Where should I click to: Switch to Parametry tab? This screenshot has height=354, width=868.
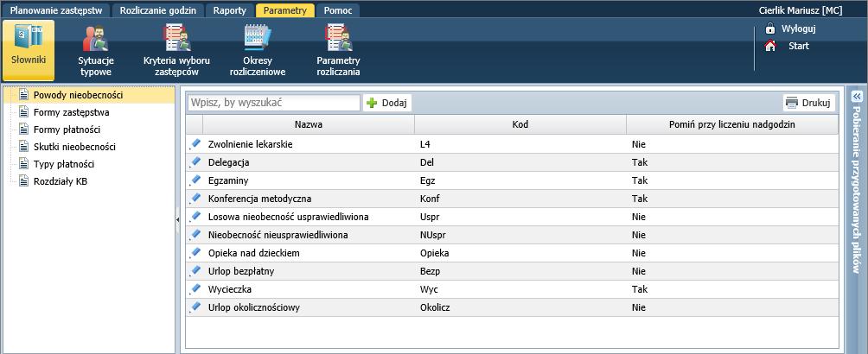point(285,10)
